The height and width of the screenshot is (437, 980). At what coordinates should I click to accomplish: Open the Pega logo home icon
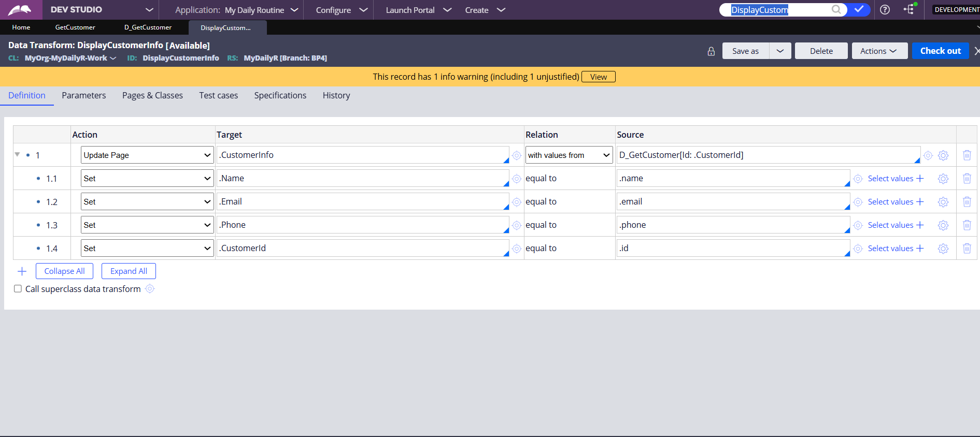pos(20,10)
